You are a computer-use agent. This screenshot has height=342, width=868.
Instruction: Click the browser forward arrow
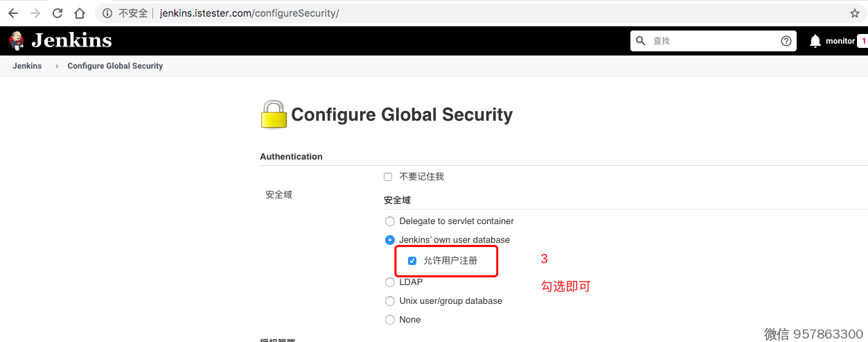pos(35,13)
